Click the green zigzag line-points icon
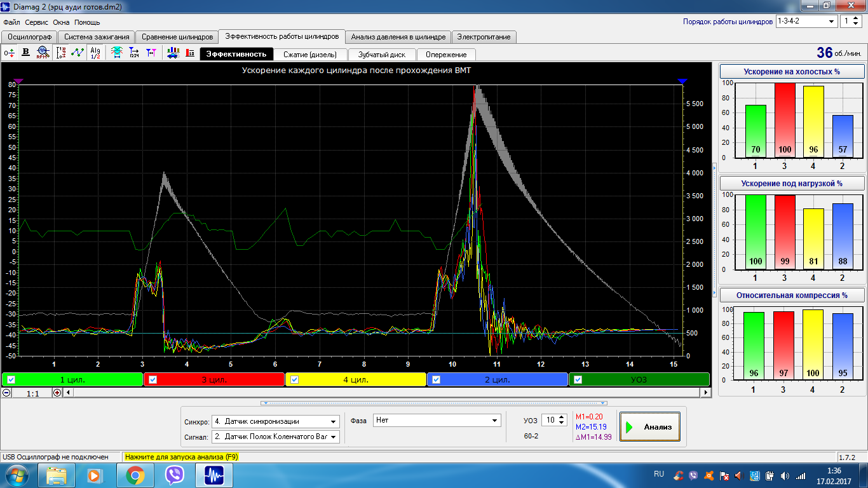This screenshot has height=488, width=868. click(78, 53)
